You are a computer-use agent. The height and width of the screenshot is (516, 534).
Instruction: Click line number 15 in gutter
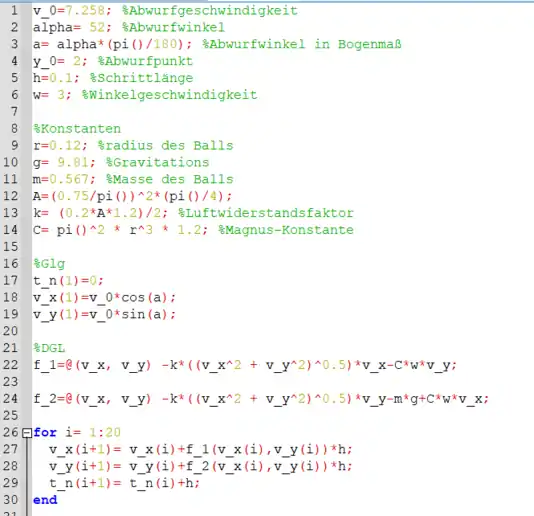10,247
